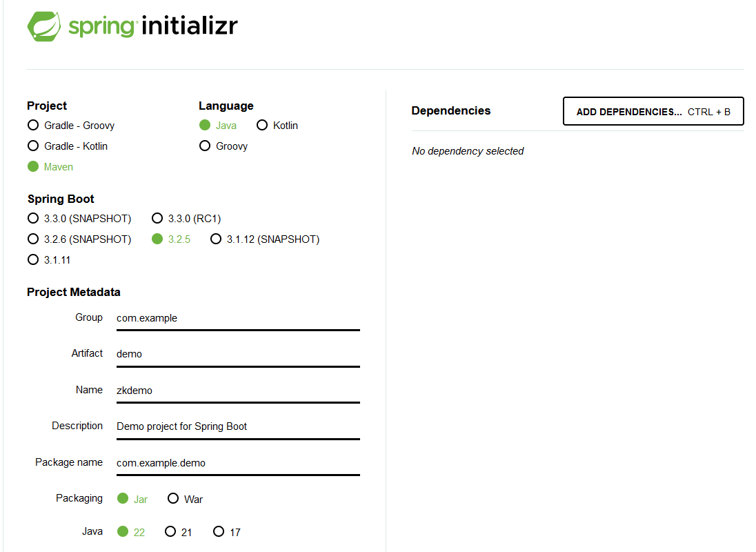Viewport: 756px width, 552px height.
Task: Select Spring Boot 3.3.0 (SNAPSHOT)
Action: pyautogui.click(x=79, y=219)
